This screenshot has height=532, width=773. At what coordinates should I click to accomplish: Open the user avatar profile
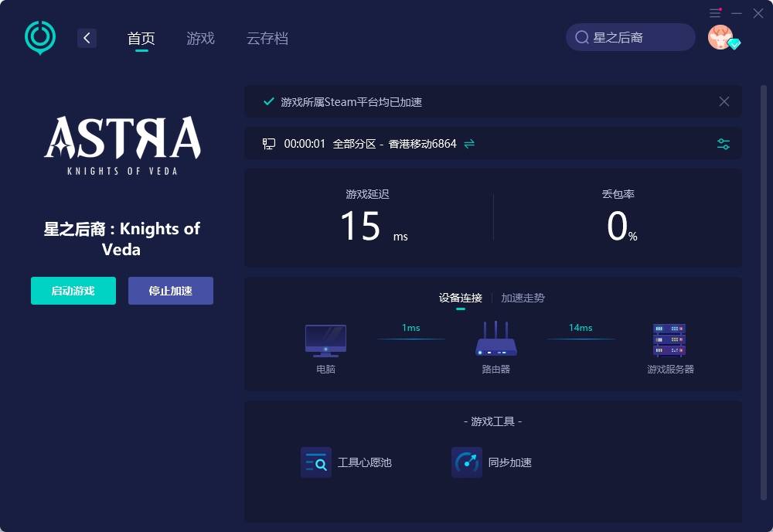720,37
